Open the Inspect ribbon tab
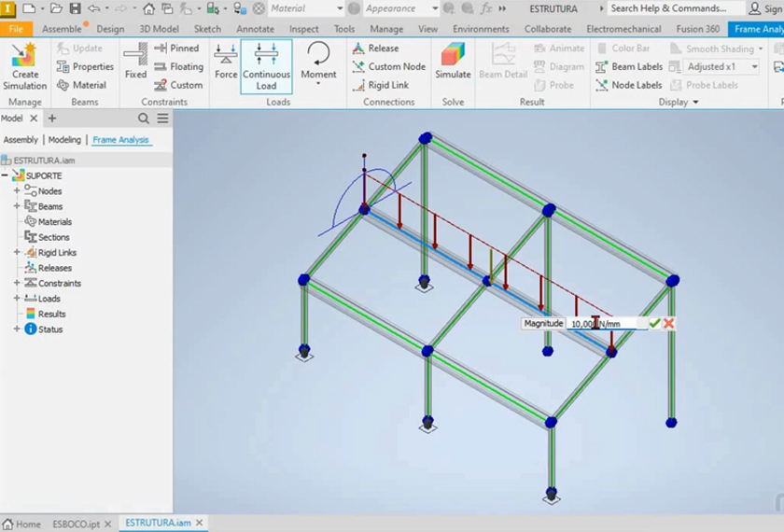784x532 pixels. click(303, 29)
